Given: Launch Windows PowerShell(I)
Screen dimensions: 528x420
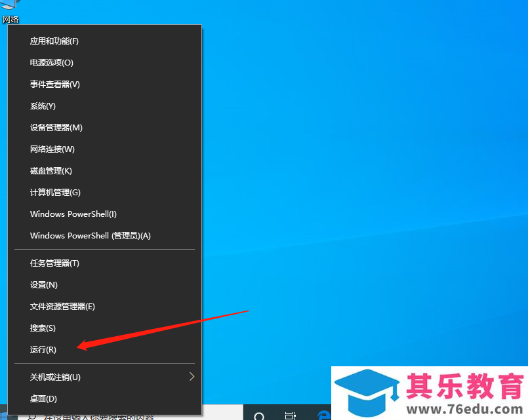Looking at the screenshot, I should pos(105,214).
